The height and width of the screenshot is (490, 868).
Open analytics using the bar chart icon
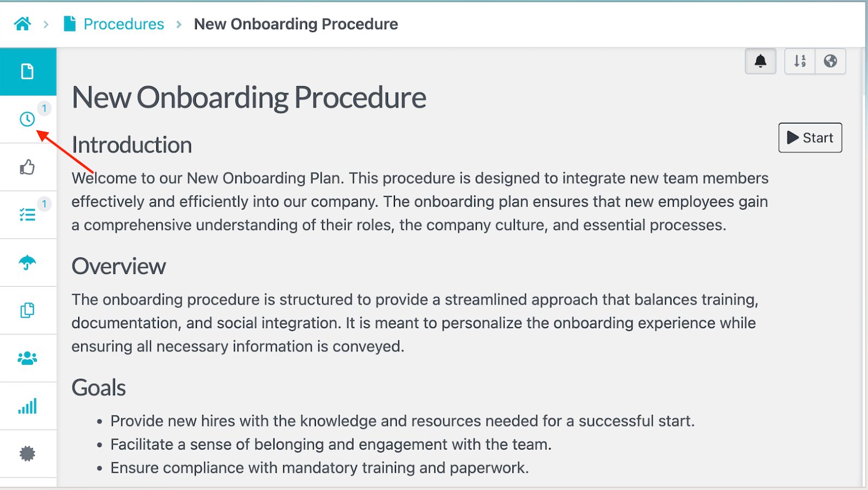point(27,405)
